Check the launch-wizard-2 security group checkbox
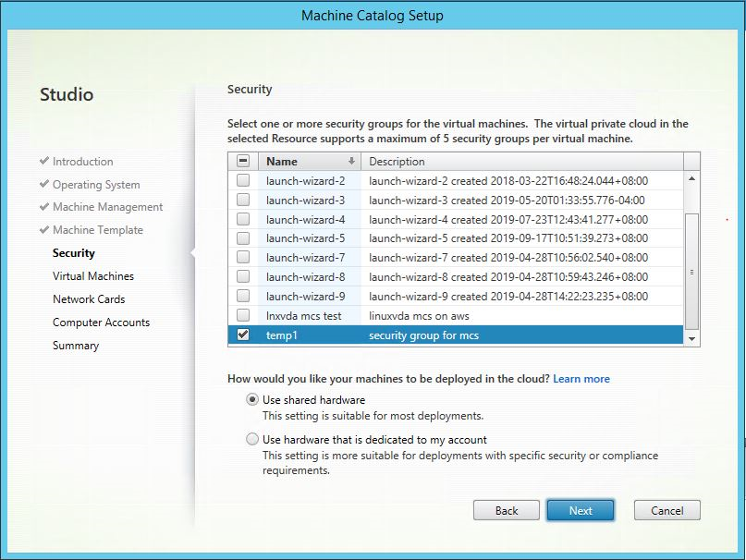The width and height of the screenshot is (746, 560). [243, 180]
